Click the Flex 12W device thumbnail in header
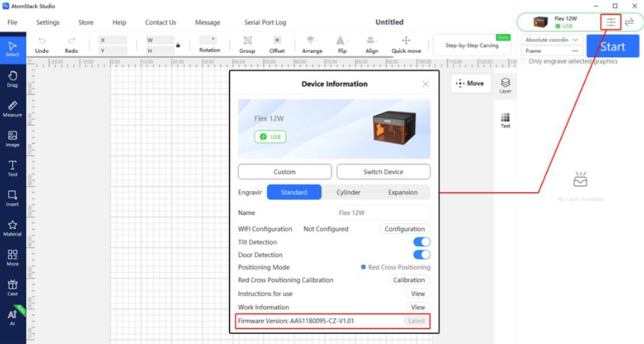This screenshot has width=644, height=344. click(x=541, y=22)
